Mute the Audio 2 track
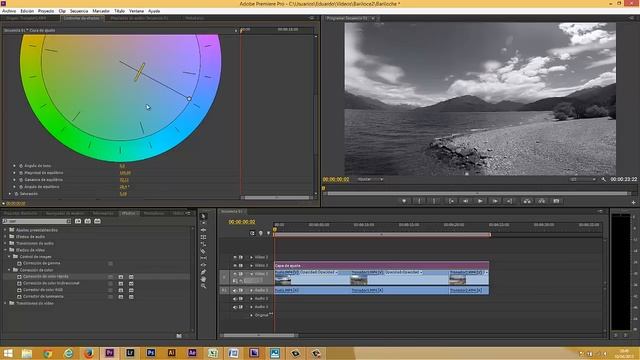The image size is (640, 360). point(235,298)
